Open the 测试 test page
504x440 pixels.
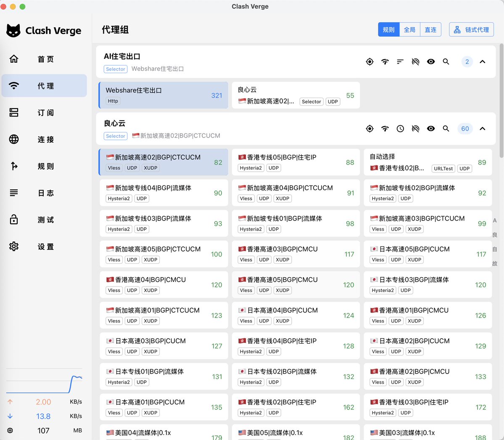click(x=44, y=220)
